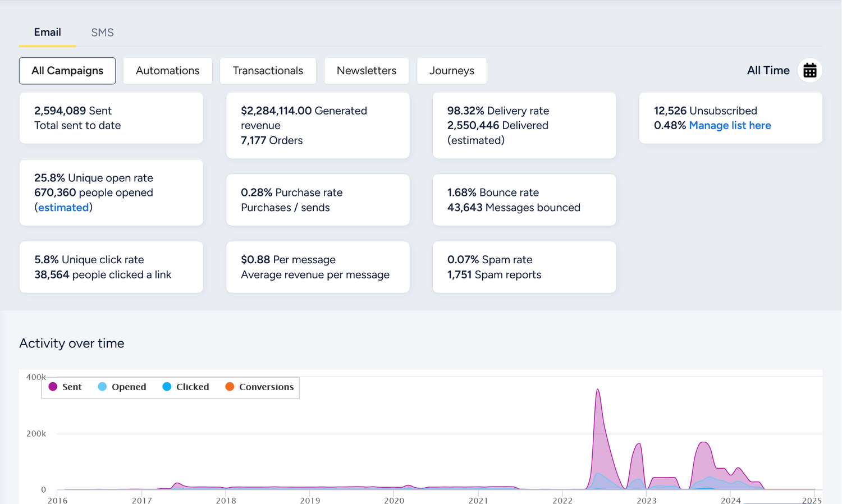The image size is (842, 504).
Task: Select the Generated revenue stat card
Action: (318, 126)
